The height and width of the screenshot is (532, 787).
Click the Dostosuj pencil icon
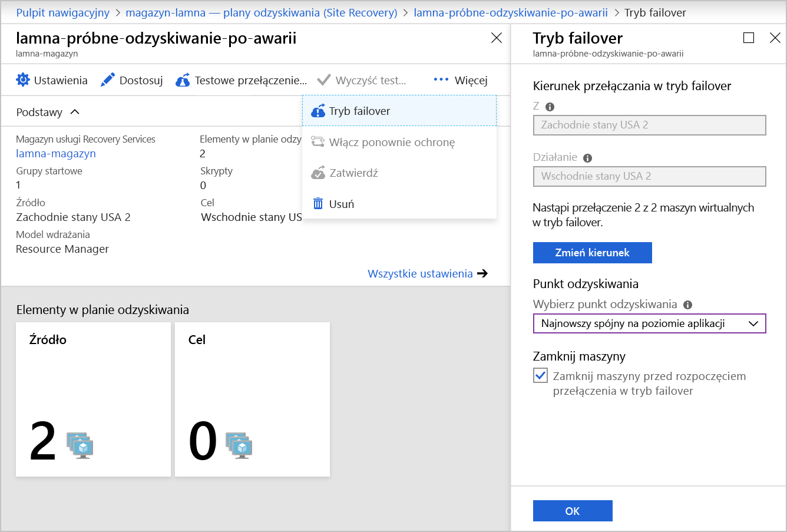108,80
